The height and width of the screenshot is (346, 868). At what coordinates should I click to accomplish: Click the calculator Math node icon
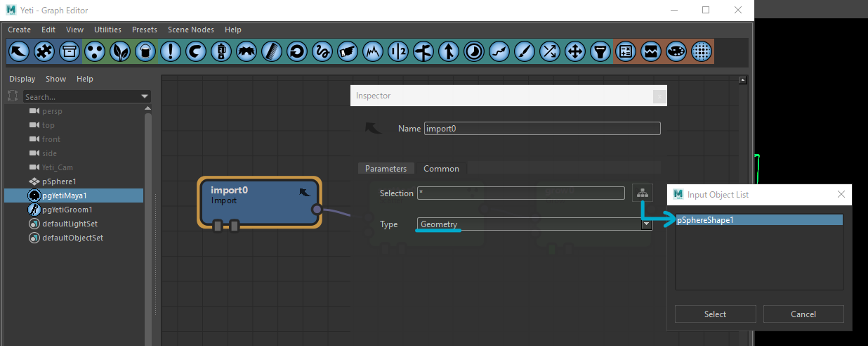(x=626, y=51)
